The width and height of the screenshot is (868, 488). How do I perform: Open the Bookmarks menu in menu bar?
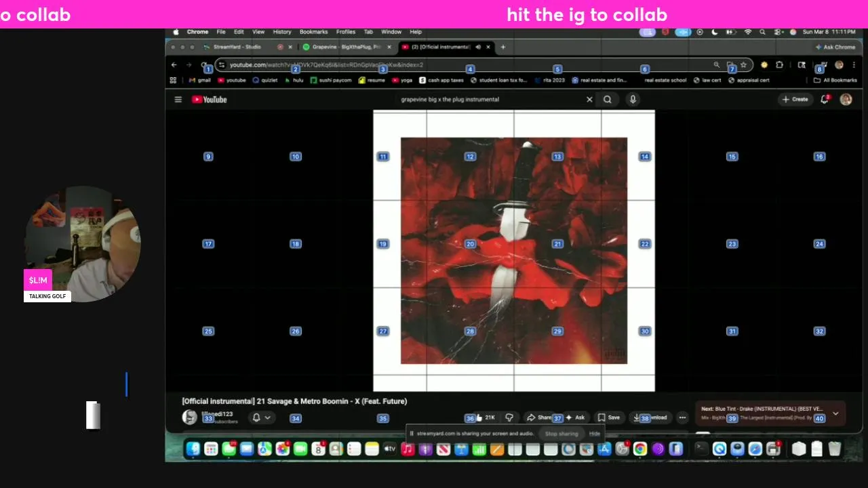(313, 32)
